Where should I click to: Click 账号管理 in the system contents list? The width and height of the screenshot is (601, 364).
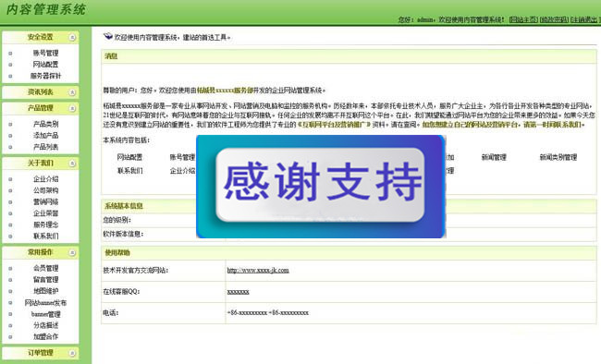(x=182, y=157)
